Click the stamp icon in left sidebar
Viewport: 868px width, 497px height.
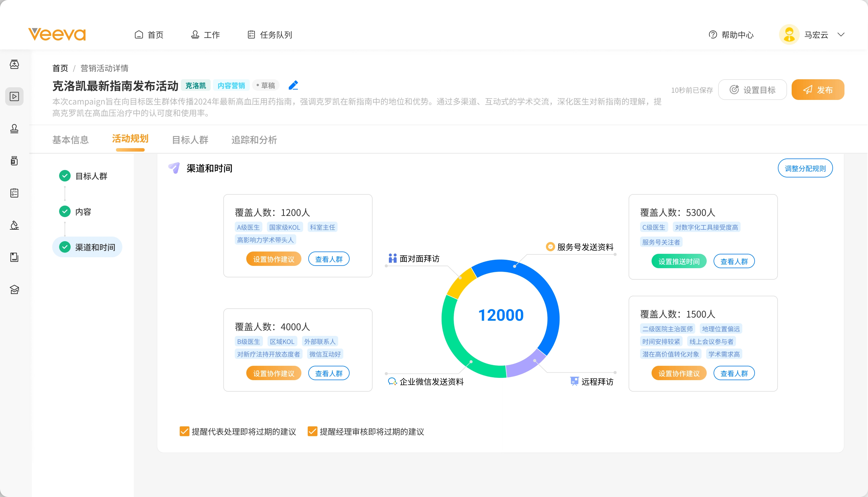tap(14, 129)
